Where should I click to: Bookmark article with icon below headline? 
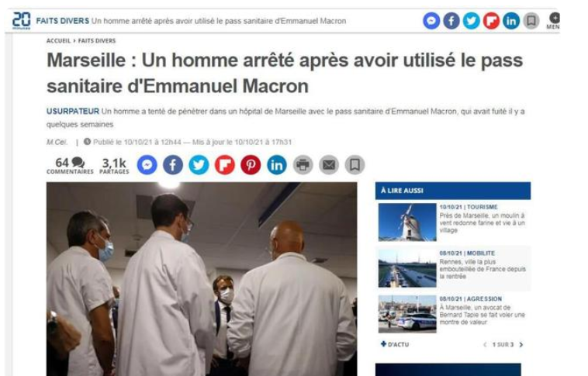pyautogui.click(x=355, y=165)
